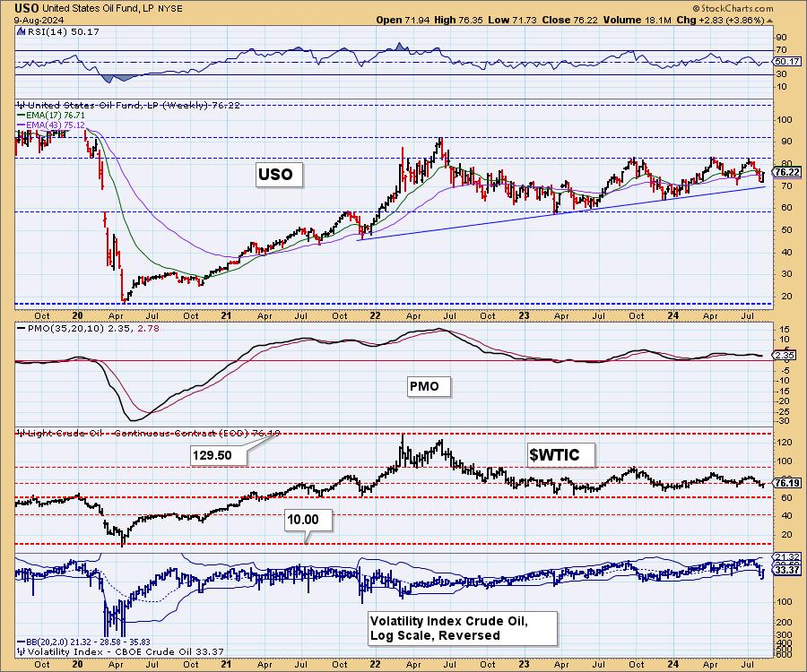
Task: Click the High 76.35 header value
Action: point(457,20)
